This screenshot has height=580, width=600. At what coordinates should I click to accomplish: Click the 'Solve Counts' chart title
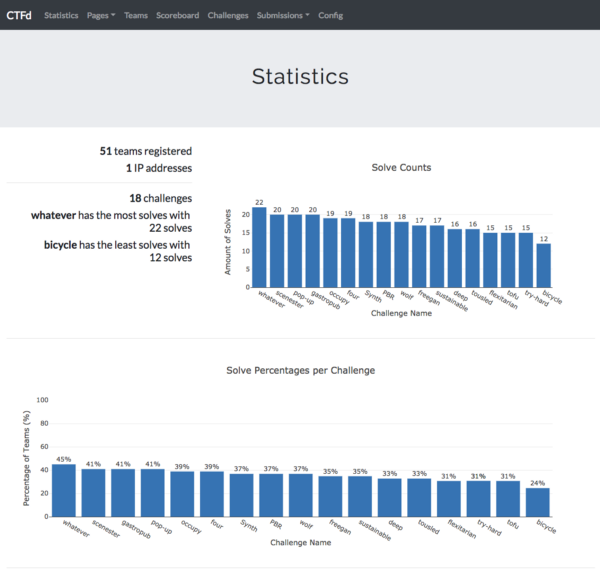pyautogui.click(x=401, y=168)
